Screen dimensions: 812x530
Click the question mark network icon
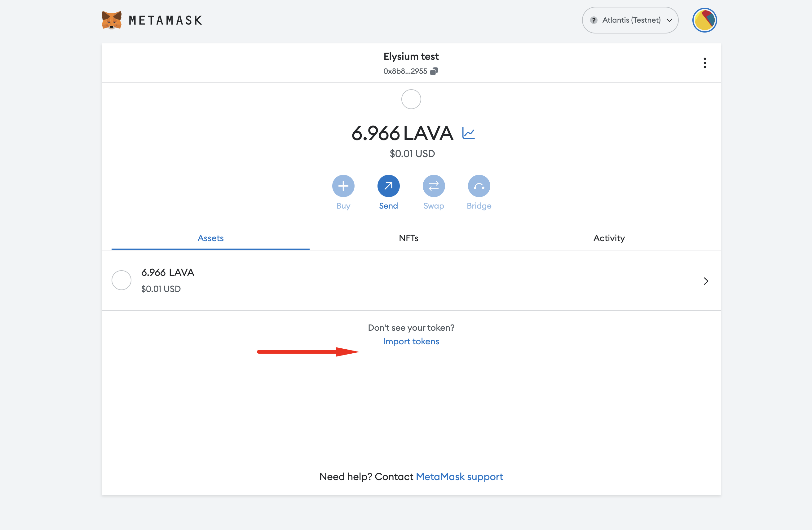(594, 20)
